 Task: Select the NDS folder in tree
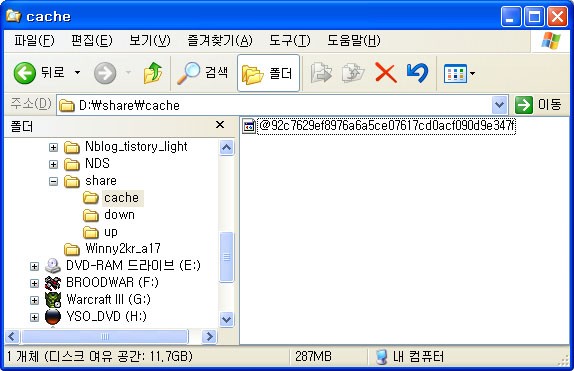pos(97,163)
